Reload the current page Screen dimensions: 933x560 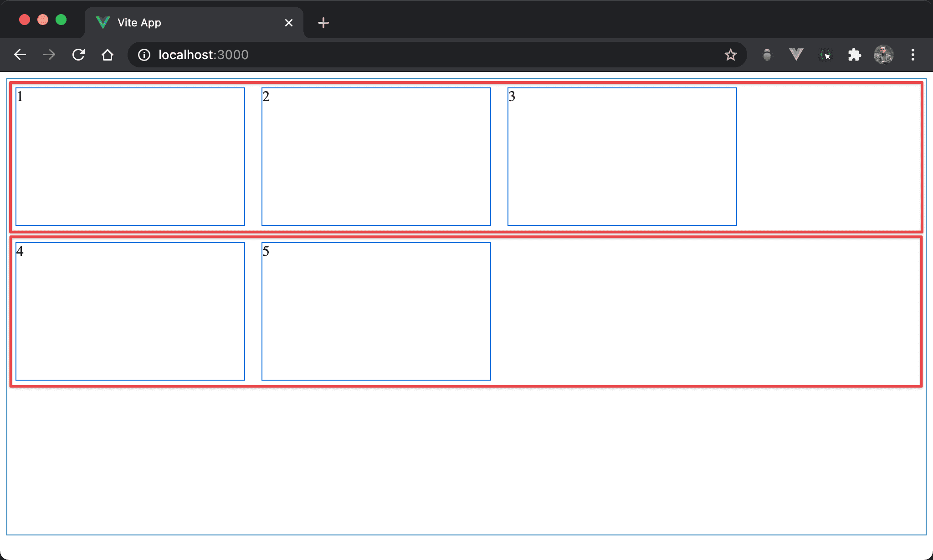click(78, 55)
